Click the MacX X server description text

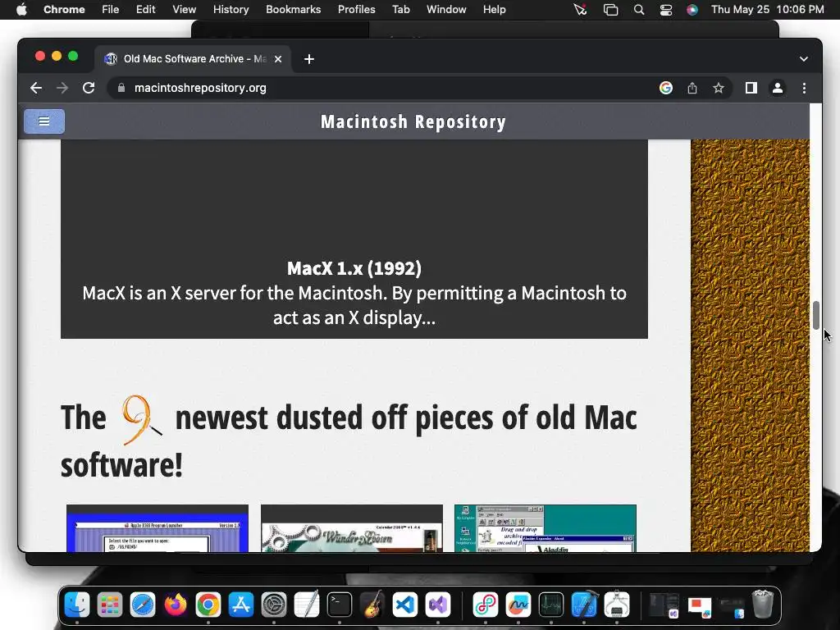354,305
